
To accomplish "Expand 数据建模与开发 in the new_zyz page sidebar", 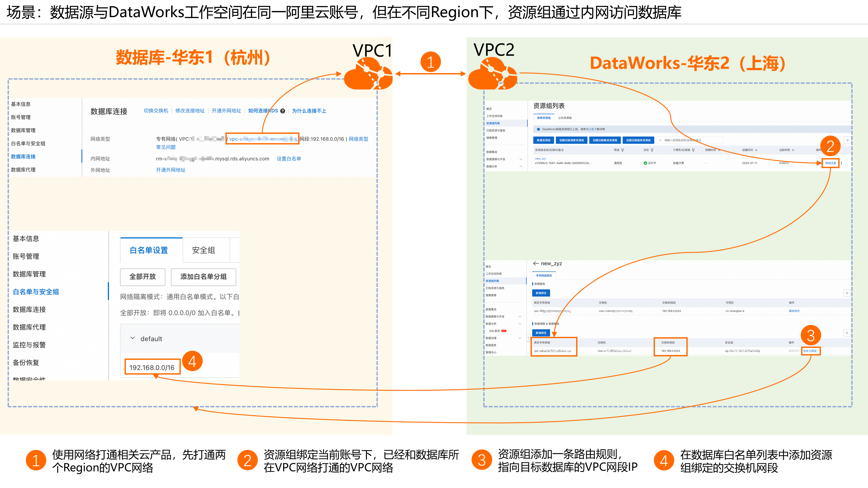I will [x=519, y=317].
